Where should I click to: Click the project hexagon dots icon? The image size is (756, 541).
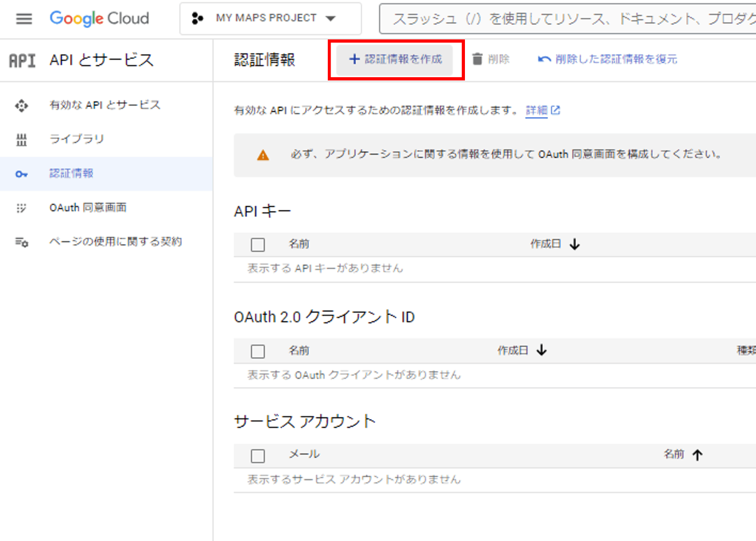pos(198,18)
